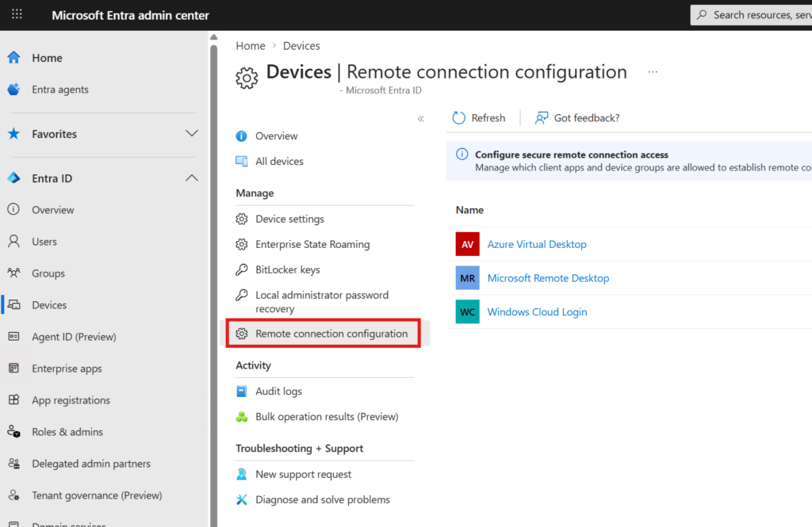812x527 pixels.
Task: Expand the Favorites section
Action: click(191, 134)
